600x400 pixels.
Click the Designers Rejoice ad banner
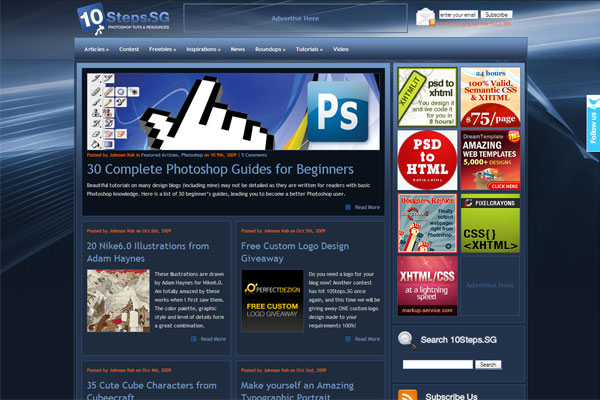pos(427,223)
